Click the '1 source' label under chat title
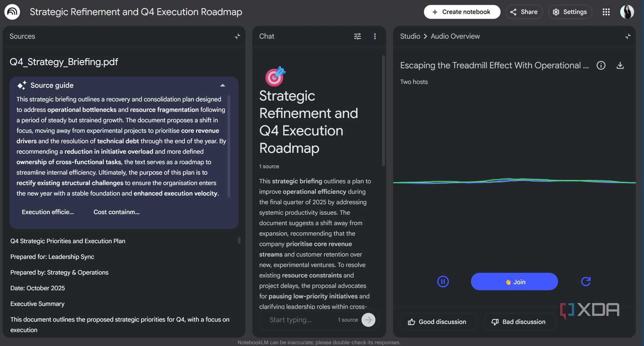Viewport: 644px width, 346px height. [x=269, y=166]
